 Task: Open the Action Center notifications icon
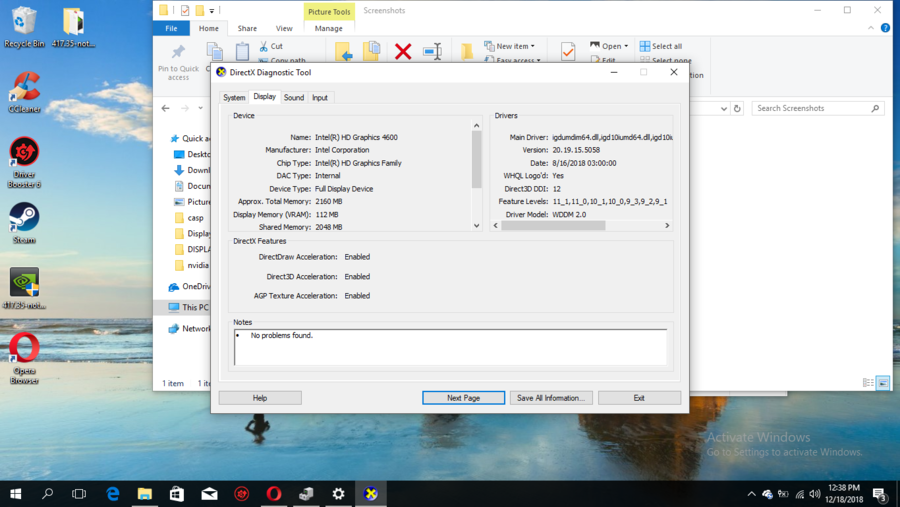pos(880,494)
